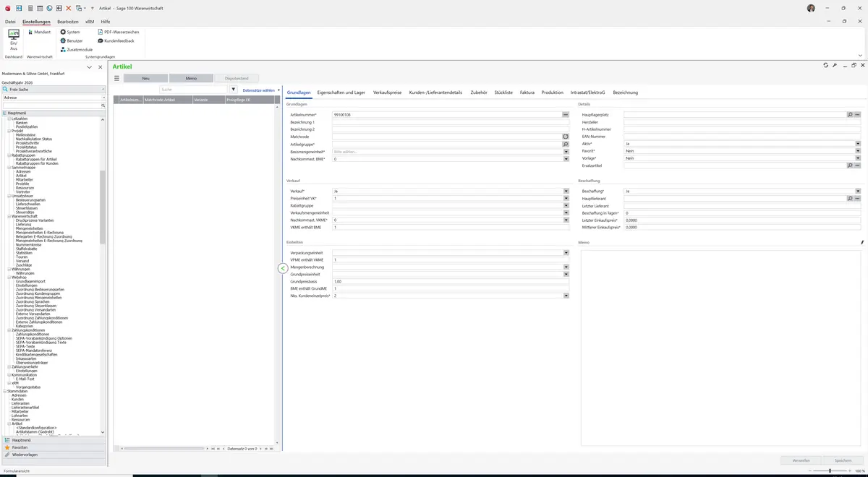
Task: Collapse the record list with the round arrow
Action: coord(283,268)
